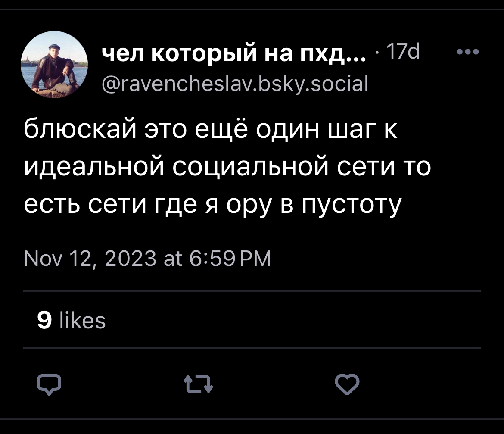Click post line "есть сети где я ору в пустоту"
The width and height of the screenshot is (504, 434).
[212, 204]
